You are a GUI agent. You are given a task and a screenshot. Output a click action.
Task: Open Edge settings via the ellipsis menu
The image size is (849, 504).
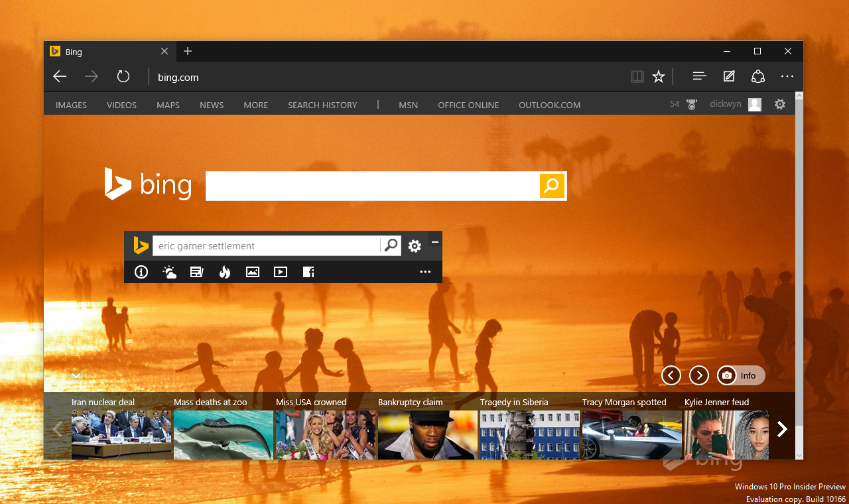point(787,76)
